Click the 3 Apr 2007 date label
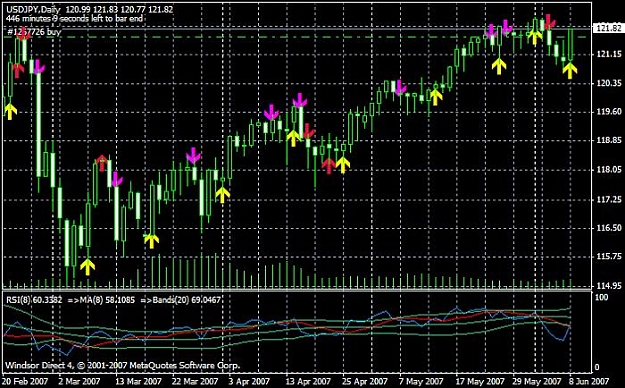625x388 pixels. pos(249,381)
